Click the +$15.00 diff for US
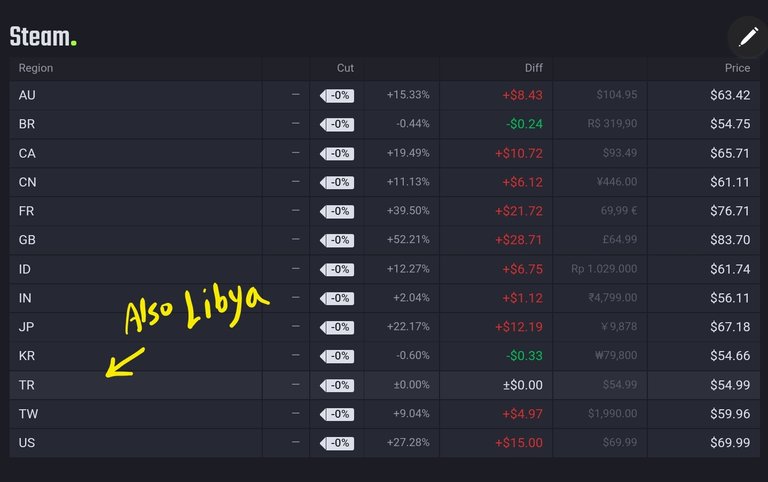768x482 pixels. coord(519,443)
